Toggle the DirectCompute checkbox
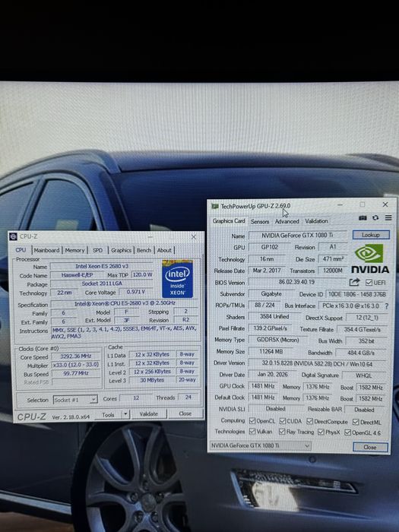Viewport: 399px width, 532px height. pos(309,421)
